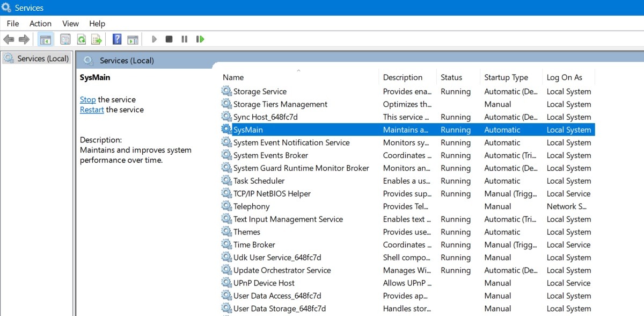Click the Properties icon on the toolbar
644x316 pixels.
point(65,39)
